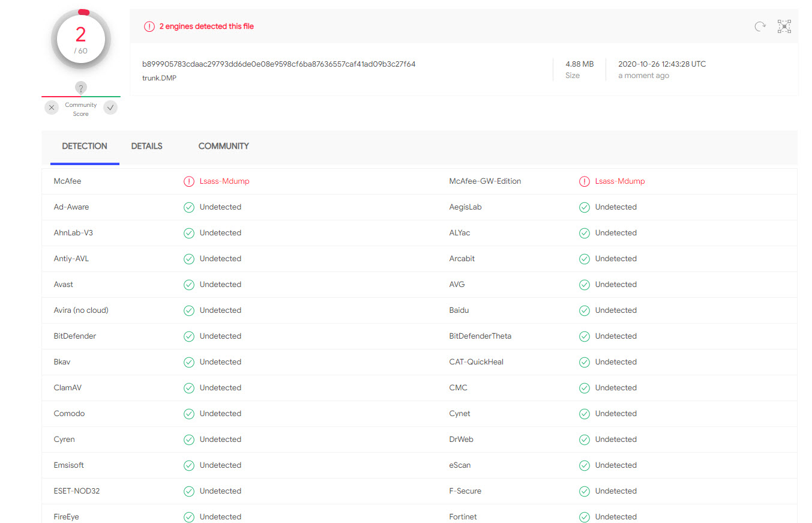Open the similar files graph icon
812x523 pixels.
784,26
